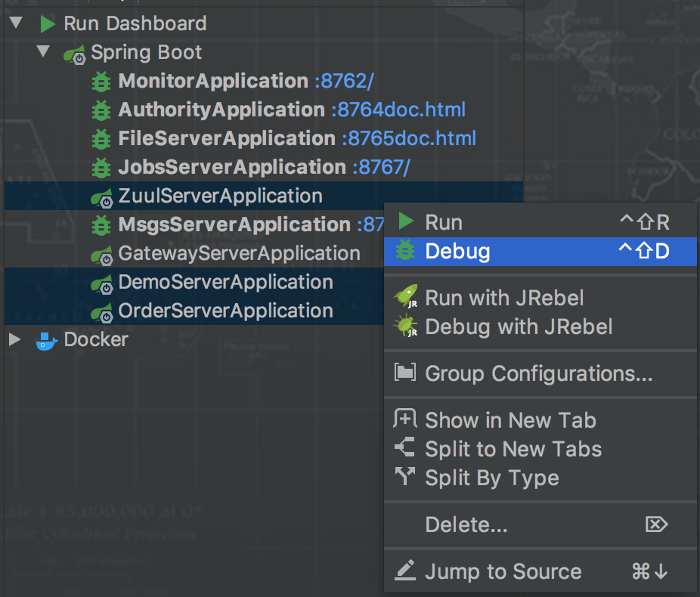The width and height of the screenshot is (700, 597).
Task: Click the Split By Type icon
Action: (x=405, y=476)
